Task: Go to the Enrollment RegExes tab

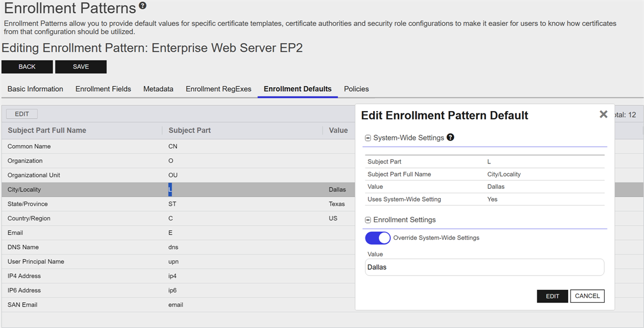Action: 219,89
